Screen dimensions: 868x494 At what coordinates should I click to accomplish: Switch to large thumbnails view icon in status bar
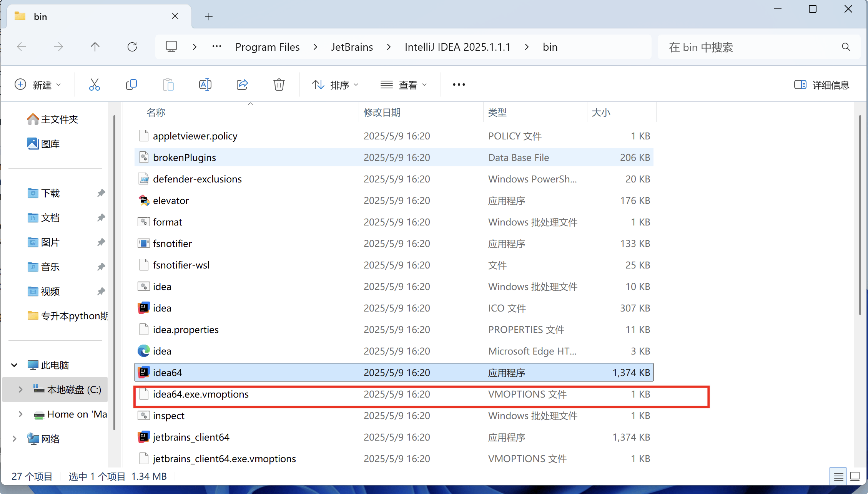[x=855, y=477]
